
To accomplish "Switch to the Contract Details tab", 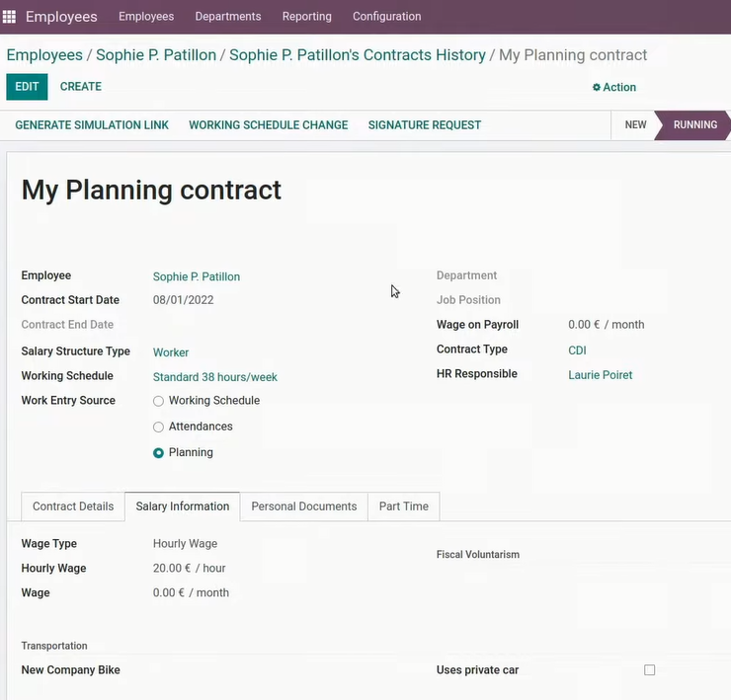I will pos(73,506).
